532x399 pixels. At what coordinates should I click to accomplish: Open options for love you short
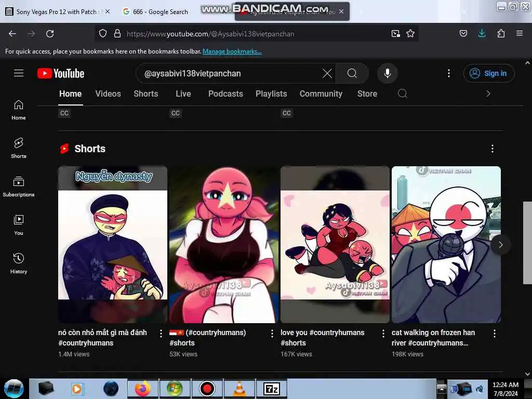[383, 334]
